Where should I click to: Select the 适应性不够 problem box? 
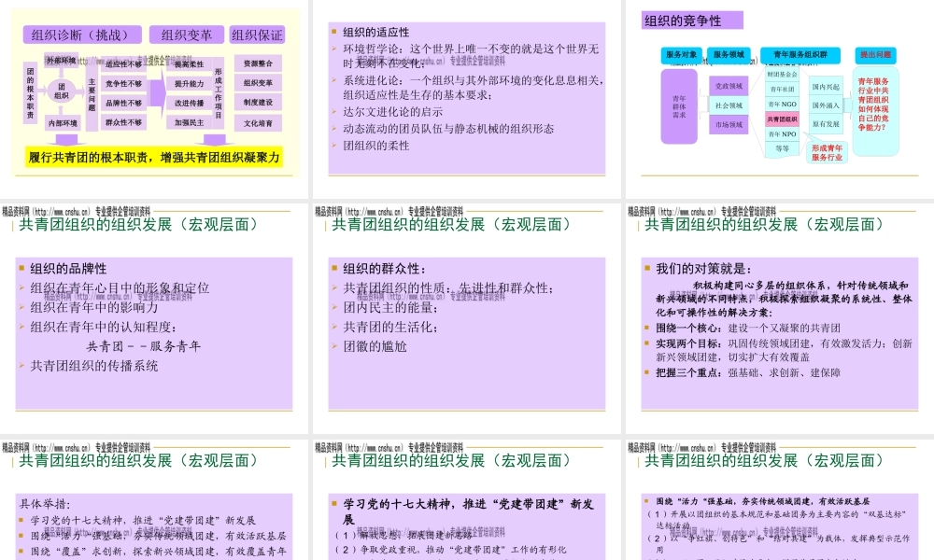point(123,64)
